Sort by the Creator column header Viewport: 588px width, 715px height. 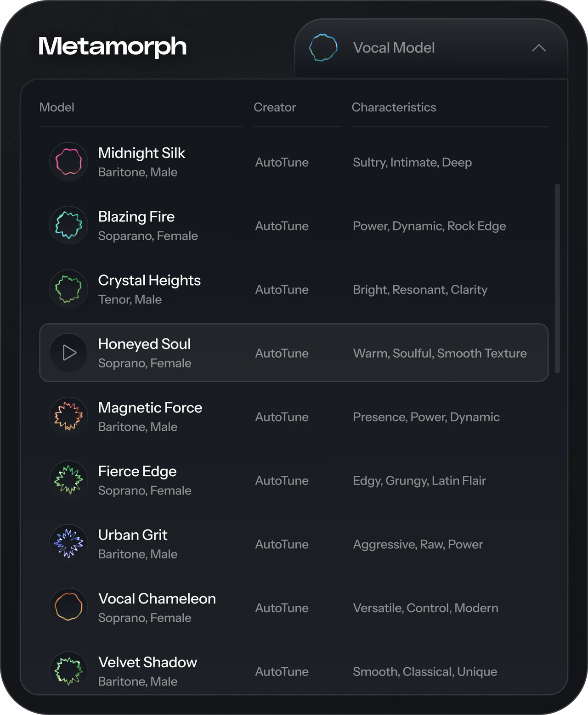275,107
